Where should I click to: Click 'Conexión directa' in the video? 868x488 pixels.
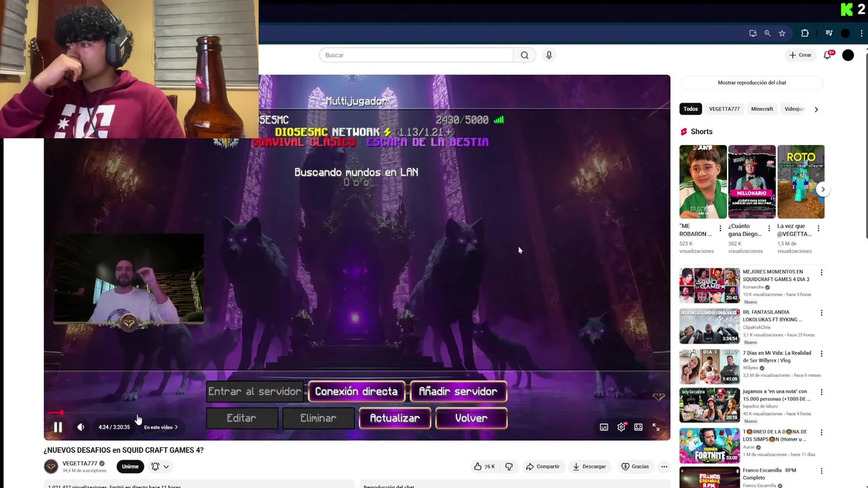tap(356, 392)
